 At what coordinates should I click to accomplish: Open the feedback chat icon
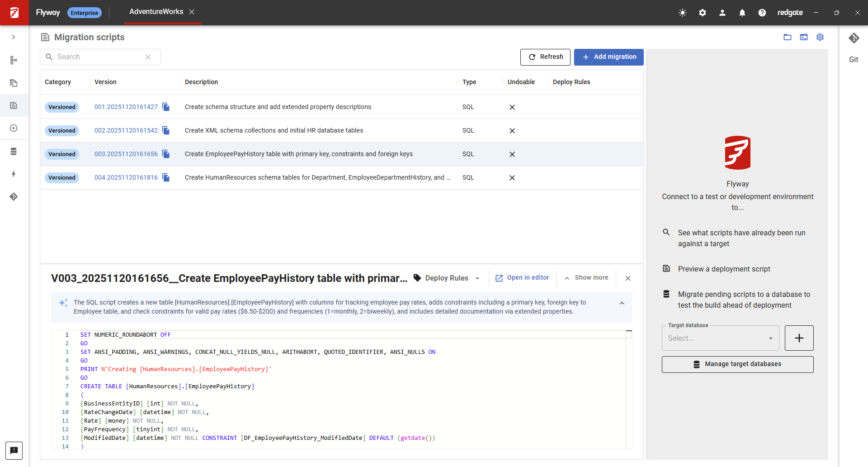(x=14, y=450)
